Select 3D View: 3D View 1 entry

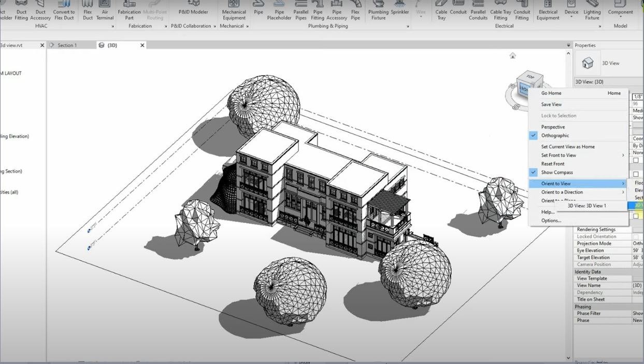tap(586, 206)
